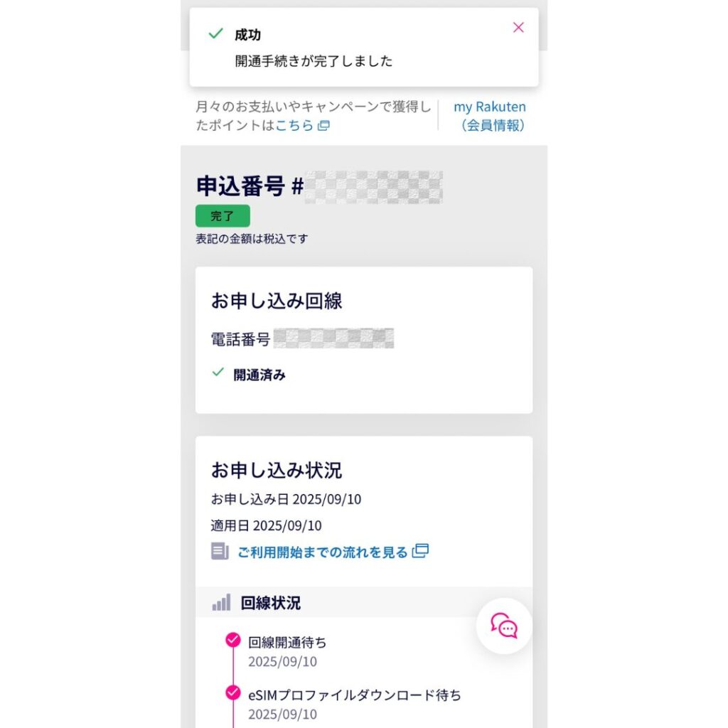Image resolution: width=728 pixels, height=728 pixels.
Task: Click the お申し込み状況 card heading
Action: tap(277, 470)
